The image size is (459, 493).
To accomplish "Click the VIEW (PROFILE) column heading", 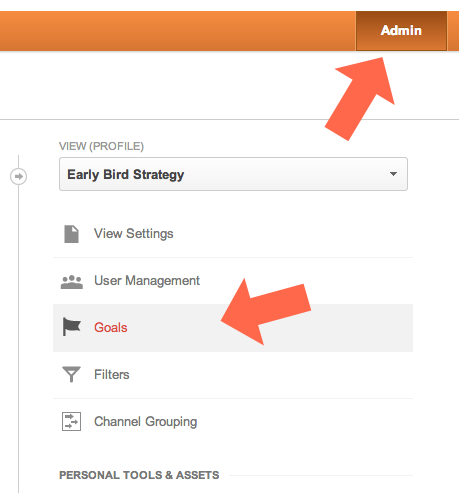I will click(101, 146).
